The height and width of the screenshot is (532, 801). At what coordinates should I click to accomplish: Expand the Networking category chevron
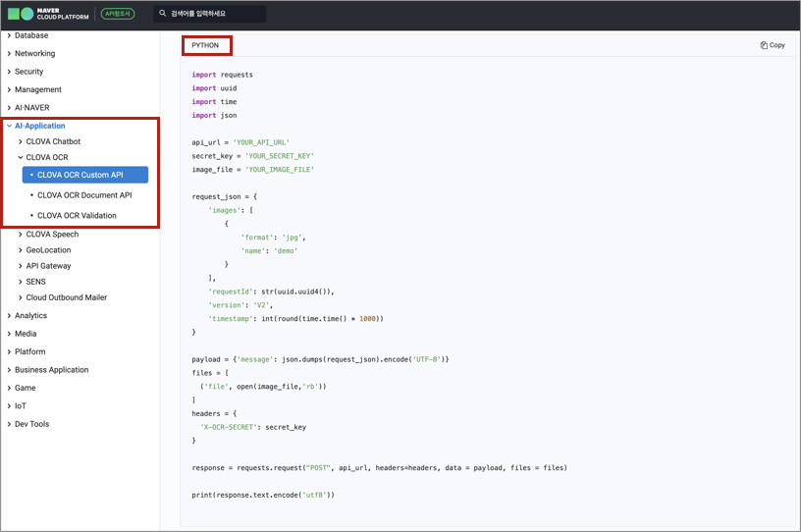click(9, 53)
